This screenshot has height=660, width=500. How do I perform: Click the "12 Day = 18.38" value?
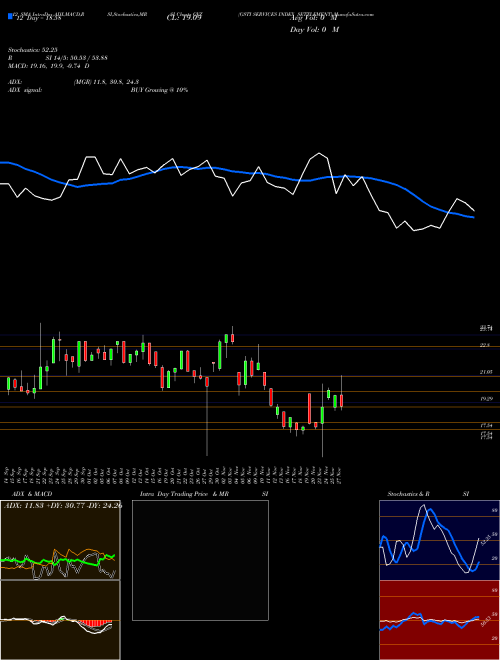39,18
